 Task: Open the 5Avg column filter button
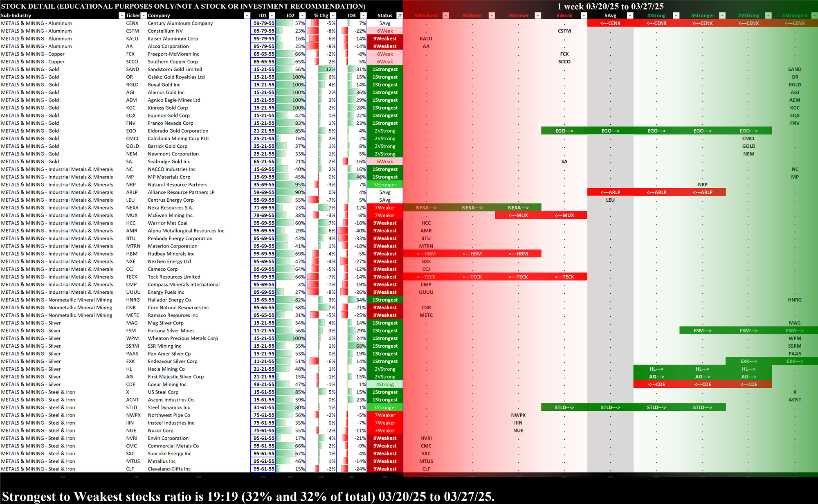[630, 16]
